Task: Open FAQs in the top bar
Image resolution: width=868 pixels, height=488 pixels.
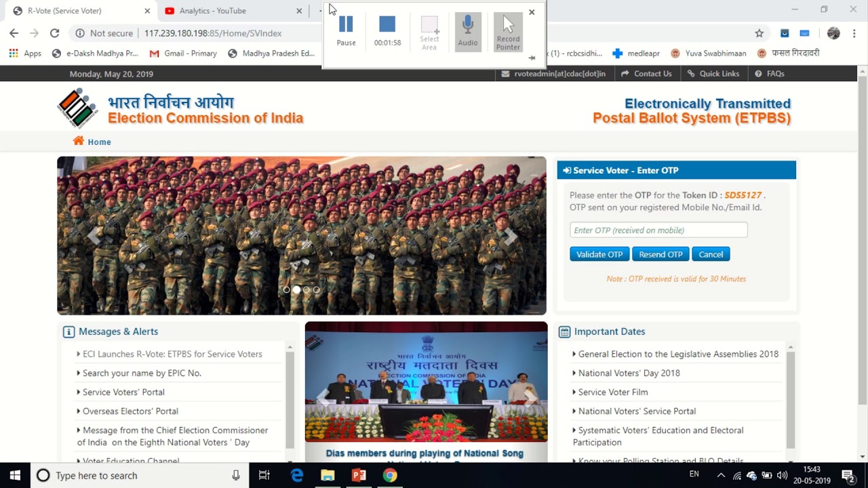Action: tap(770, 74)
